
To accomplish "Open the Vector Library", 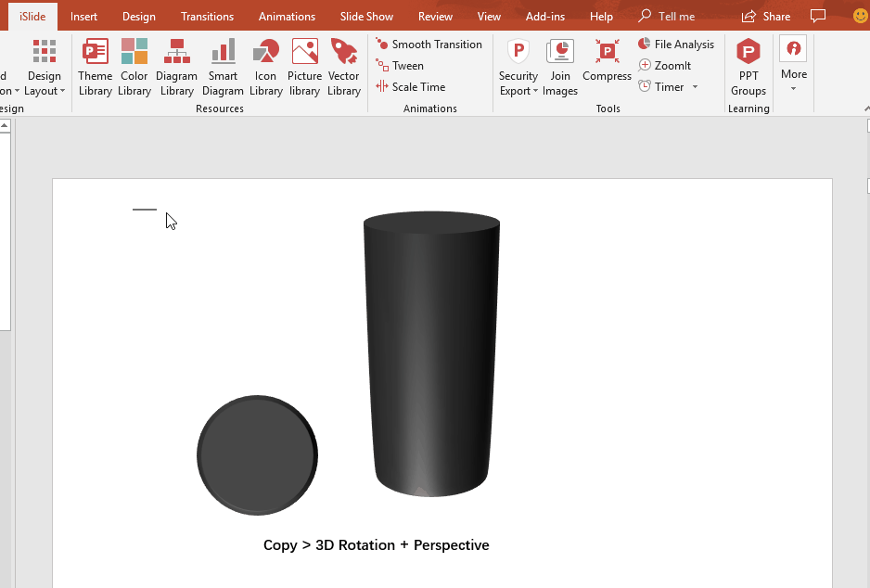I will 344,67.
